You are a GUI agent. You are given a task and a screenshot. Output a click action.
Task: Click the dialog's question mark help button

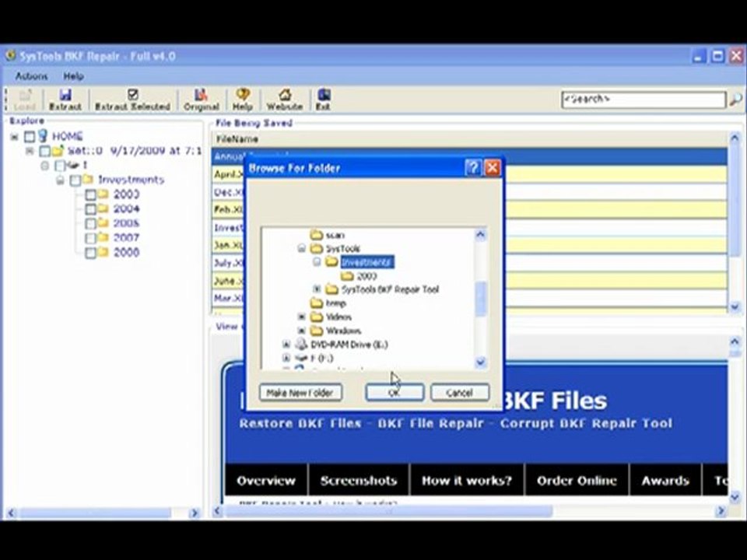point(473,168)
